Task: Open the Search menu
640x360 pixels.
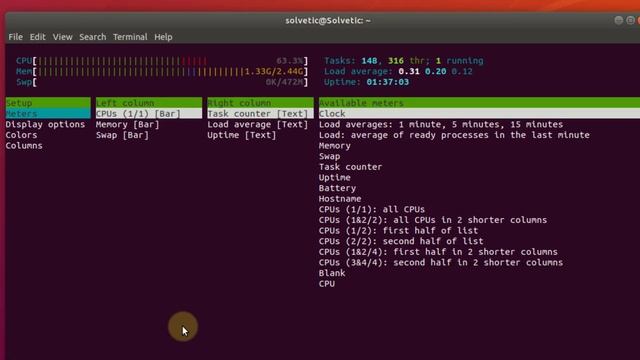Action: tap(92, 37)
